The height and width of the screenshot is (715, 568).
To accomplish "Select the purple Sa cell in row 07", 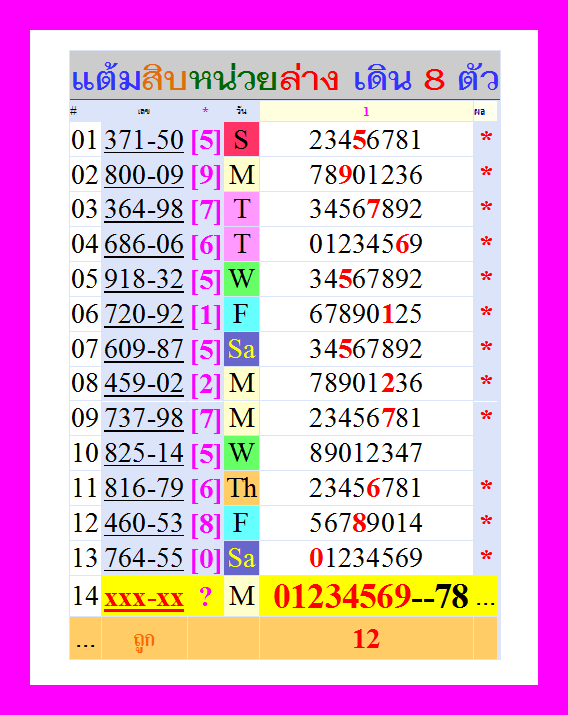I will 241,349.
